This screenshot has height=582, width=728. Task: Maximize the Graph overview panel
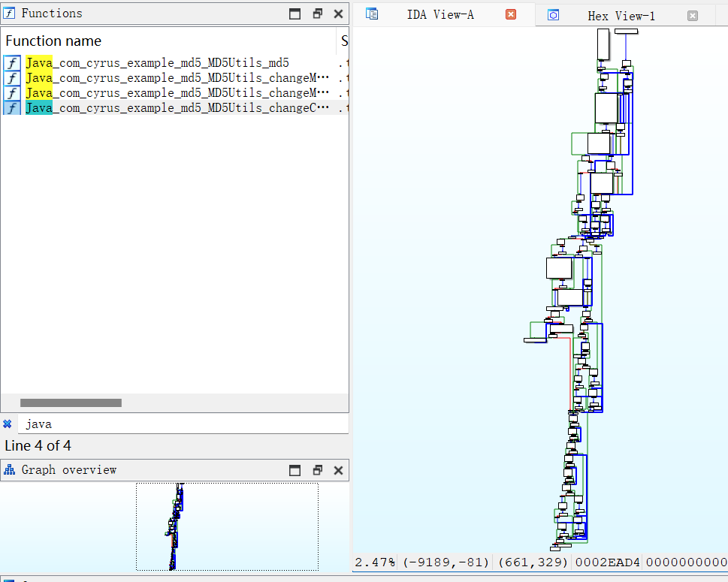(295, 471)
